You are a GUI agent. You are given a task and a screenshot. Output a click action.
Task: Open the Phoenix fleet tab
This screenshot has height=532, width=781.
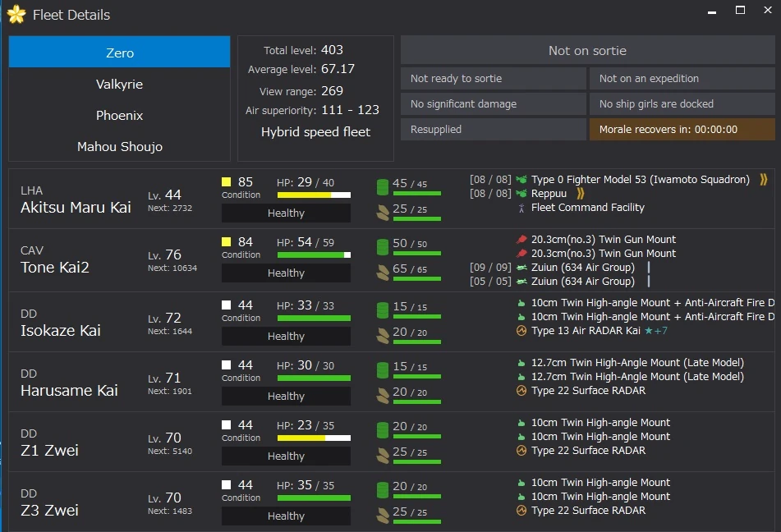point(119,115)
